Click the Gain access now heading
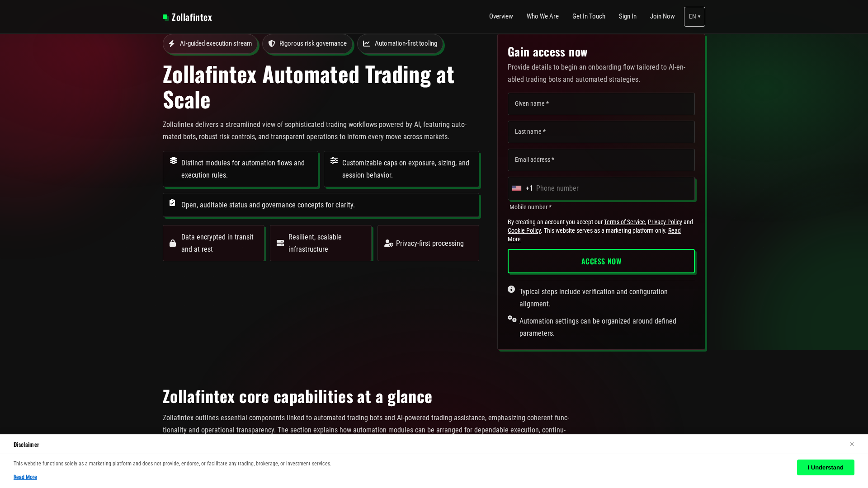Image resolution: width=868 pixels, height=488 pixels. [547, 52]
